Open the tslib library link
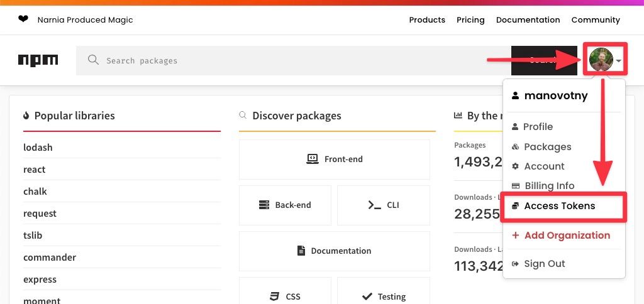This screenshot has width=644, height=304. [x=33, y=235]
